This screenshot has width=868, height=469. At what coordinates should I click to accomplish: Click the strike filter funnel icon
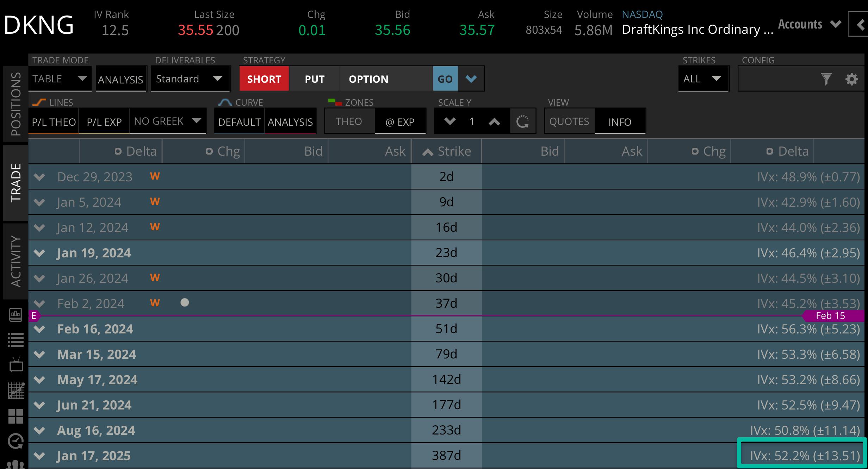[826, 79]
